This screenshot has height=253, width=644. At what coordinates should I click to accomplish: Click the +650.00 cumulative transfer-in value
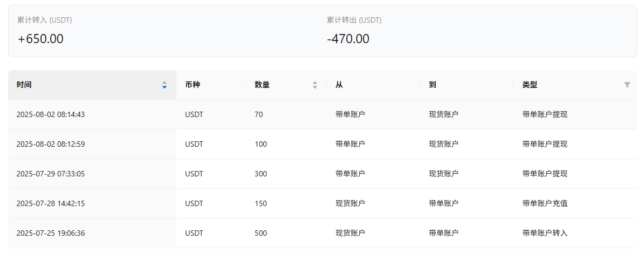click(x=40, y=39)
